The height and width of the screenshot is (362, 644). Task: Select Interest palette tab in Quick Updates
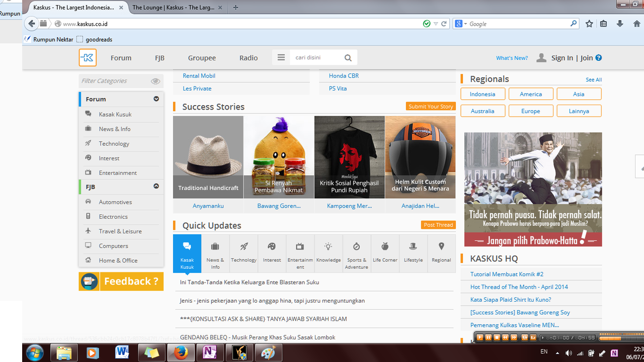[272, 254]
